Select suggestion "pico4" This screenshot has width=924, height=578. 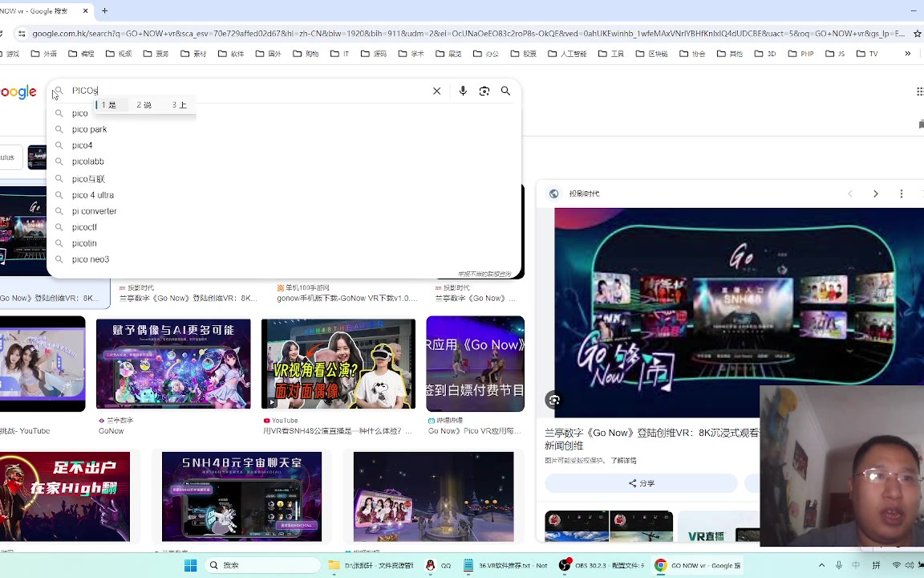284,145
